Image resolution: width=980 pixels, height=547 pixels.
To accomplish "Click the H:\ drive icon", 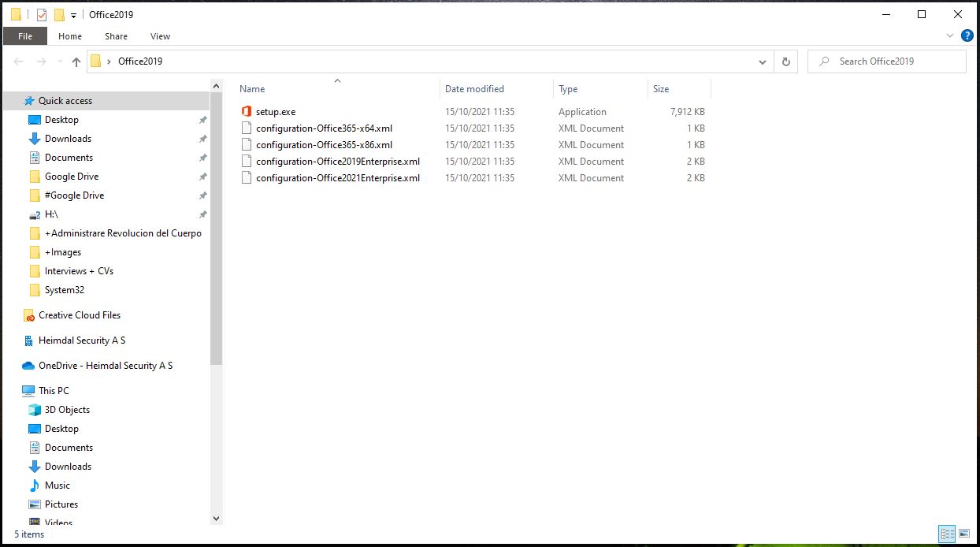I will tap(35, 214).
